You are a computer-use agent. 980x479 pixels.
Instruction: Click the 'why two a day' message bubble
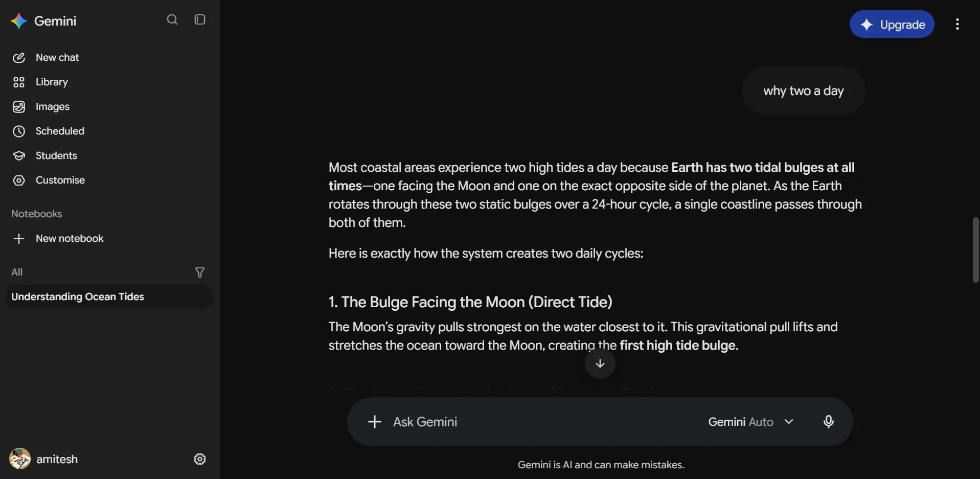coord(804,91)
